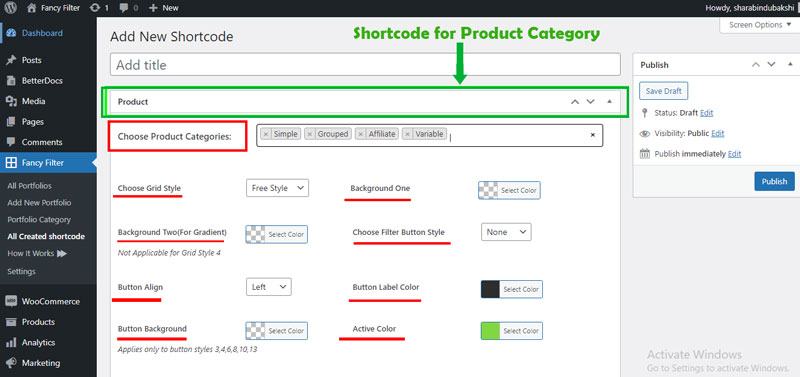The image size is (800, 377).
Task: Click the WordPress logo icon
Action: click(x=11, y=8)
